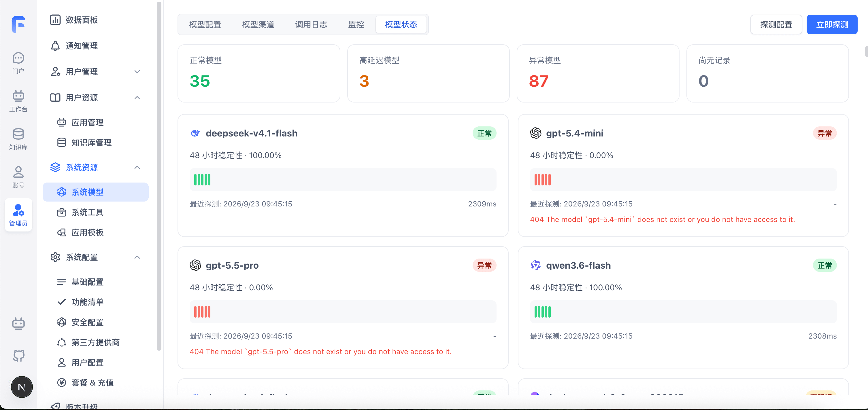This screenshot has width=868, height=410.
Task: Open the 门户 portal icon
Action: (x=18, y=63)
